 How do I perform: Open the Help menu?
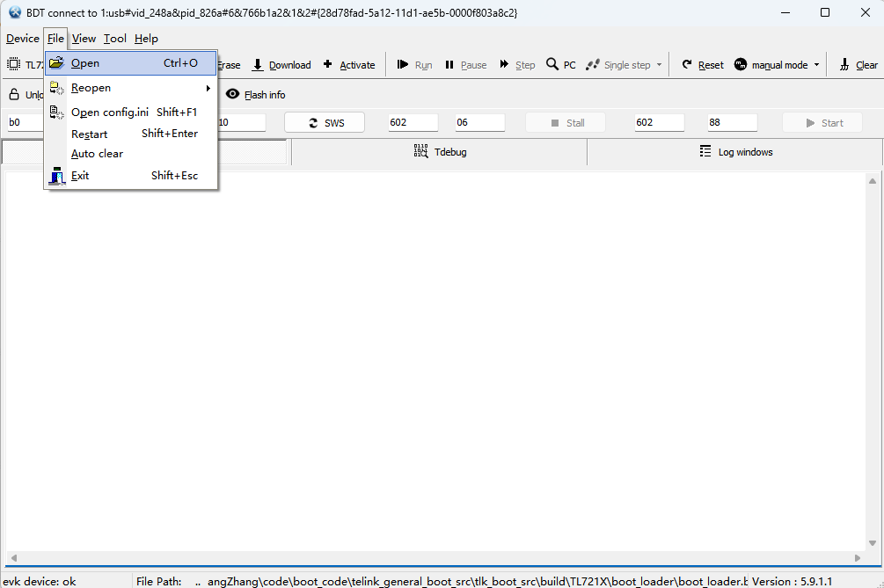tap(146, 39)
